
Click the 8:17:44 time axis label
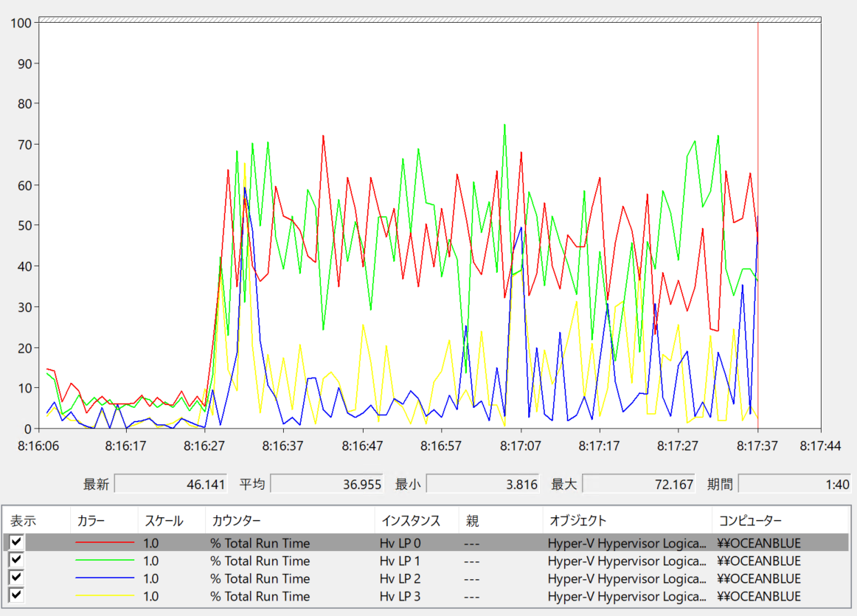point(820,446)
